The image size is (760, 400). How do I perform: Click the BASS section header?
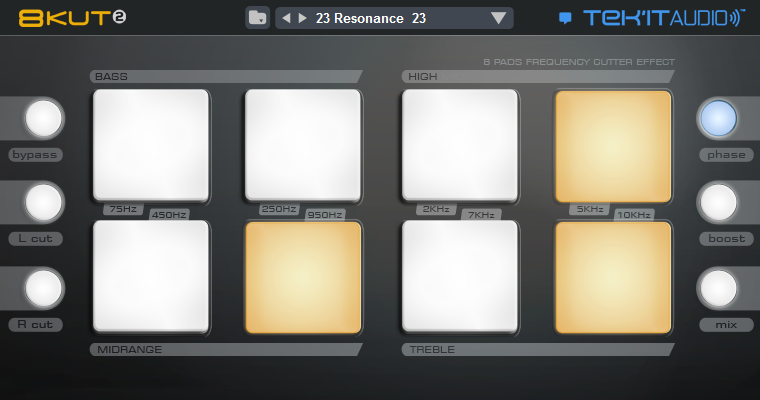(x=226, y=77)
